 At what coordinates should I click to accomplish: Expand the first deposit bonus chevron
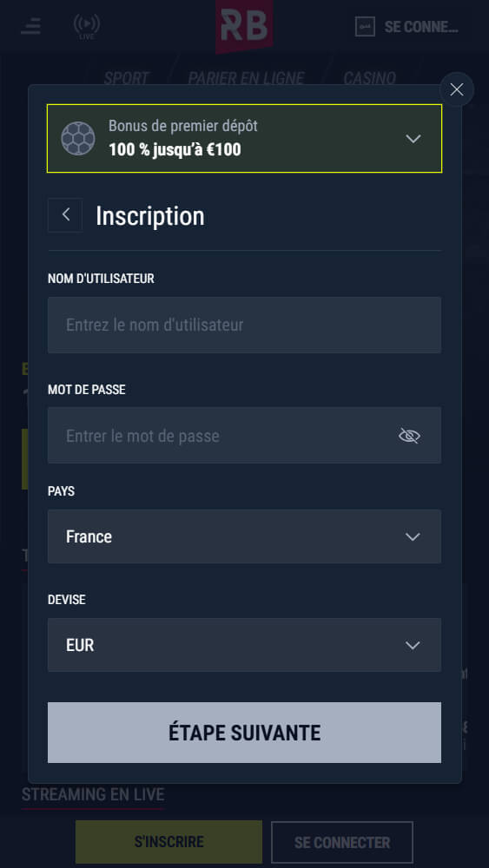pos(413,139)
